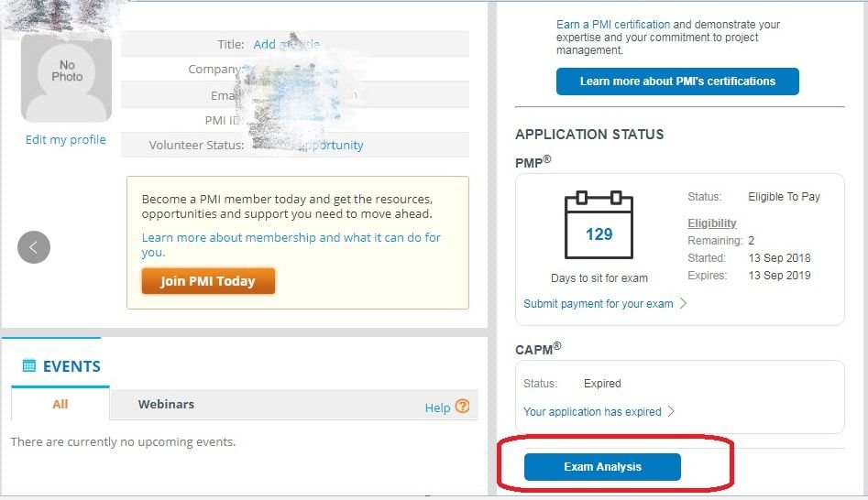Screen dimensions: 868x500
Task: Open Your application has expired link
Action: [592, 412]
